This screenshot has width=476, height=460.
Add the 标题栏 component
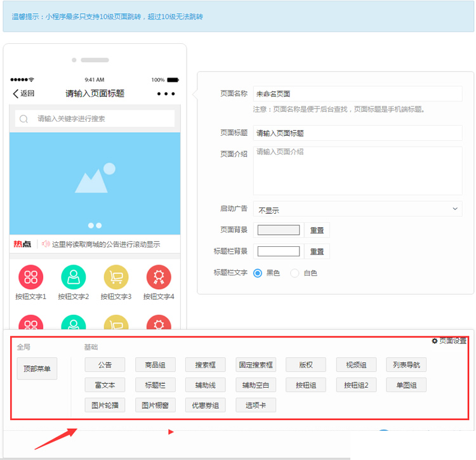coord(155,385)
